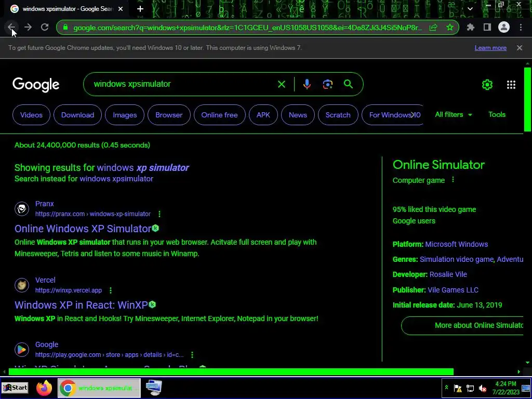This screenshot has height=399, width=532.
Task: Reload the Google search page
Action: [45, 27]
